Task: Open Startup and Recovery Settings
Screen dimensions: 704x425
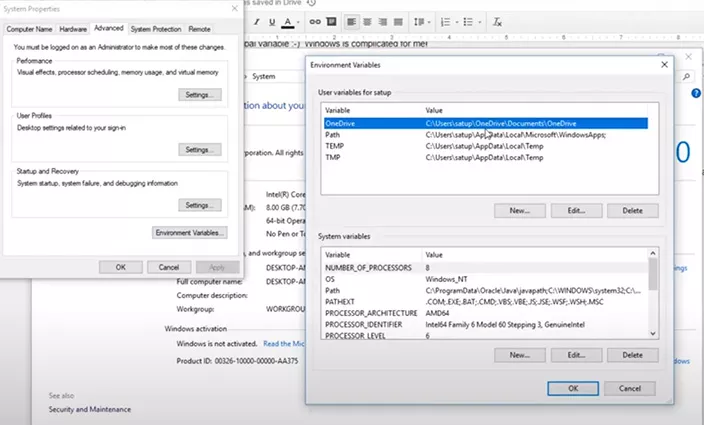Action: pyautogui.click(x=199, y=205)
